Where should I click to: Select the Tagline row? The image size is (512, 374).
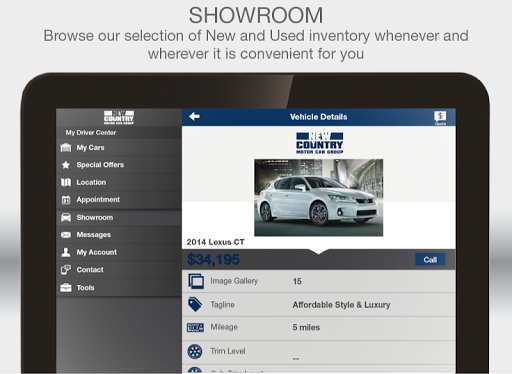[319, 305]
